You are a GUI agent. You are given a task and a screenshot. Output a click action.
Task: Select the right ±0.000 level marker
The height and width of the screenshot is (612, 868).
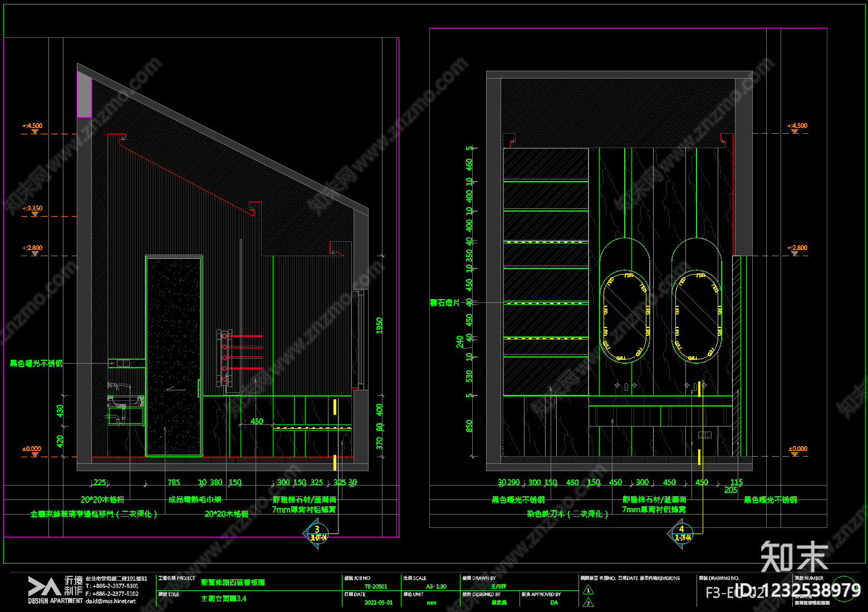coord(798,451)
